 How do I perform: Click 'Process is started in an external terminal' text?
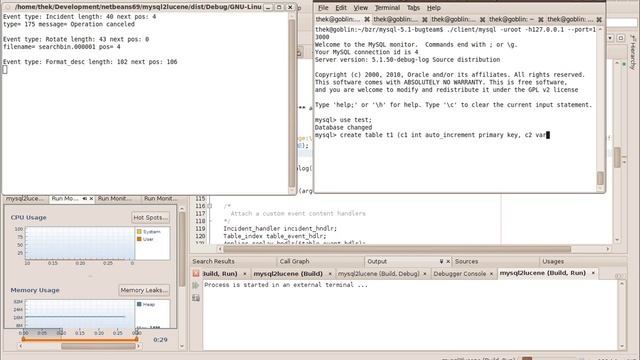pos(286,285)
